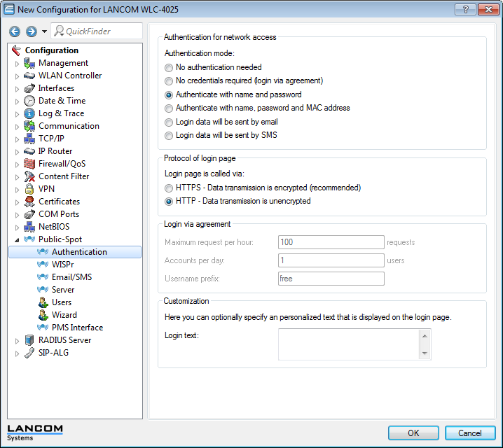Viewport: 503px width, 448px height.
Task: Click the Date & Time clock icon
Action: pos(29,101)
